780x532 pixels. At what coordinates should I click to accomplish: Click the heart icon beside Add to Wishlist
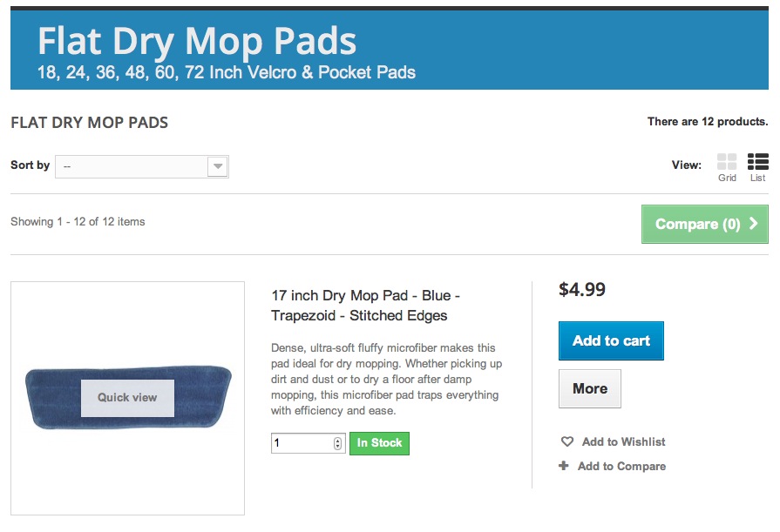567,442
